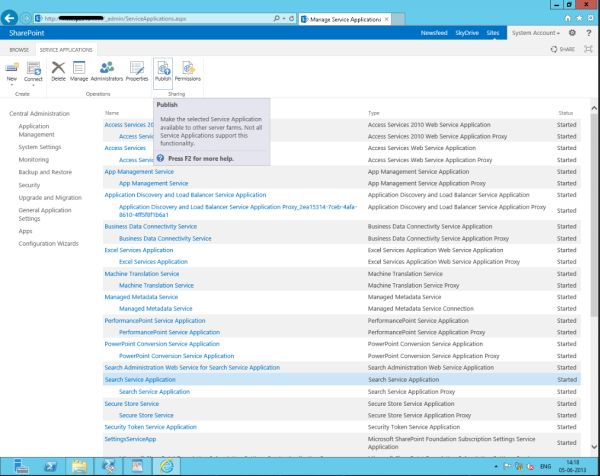Click the page scrollbar up arrow

(594, 108)
